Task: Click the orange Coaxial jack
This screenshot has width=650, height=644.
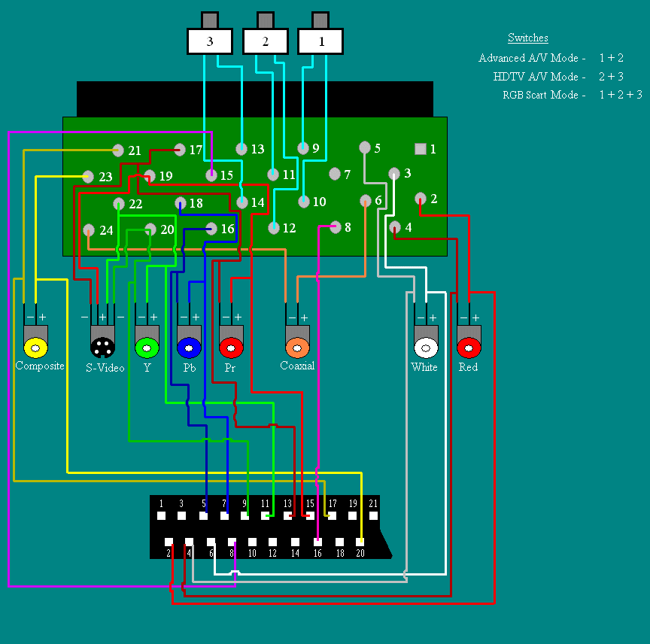Action: (297, 347)
